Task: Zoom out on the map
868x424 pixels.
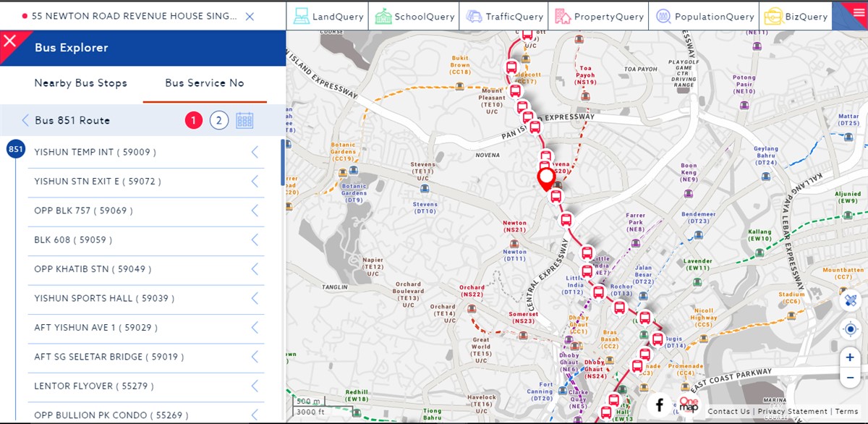Action: (x=850, y=378)
